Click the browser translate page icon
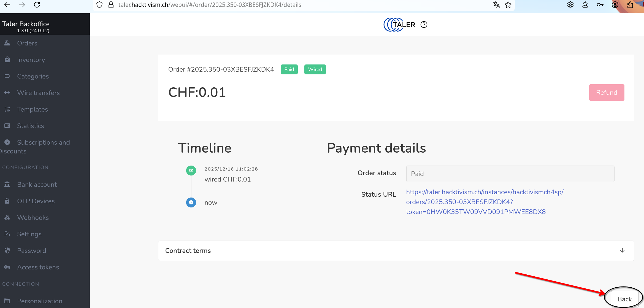 coord(496,5)
